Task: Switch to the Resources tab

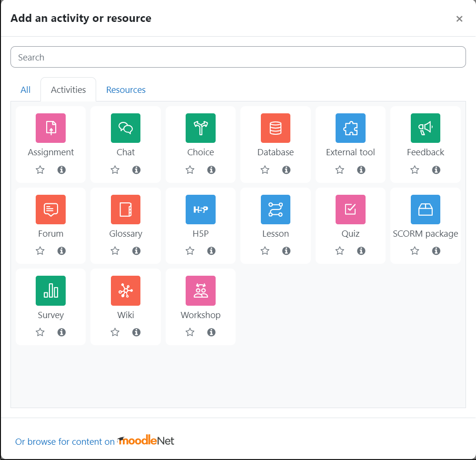Action: [x=126, y=90]
